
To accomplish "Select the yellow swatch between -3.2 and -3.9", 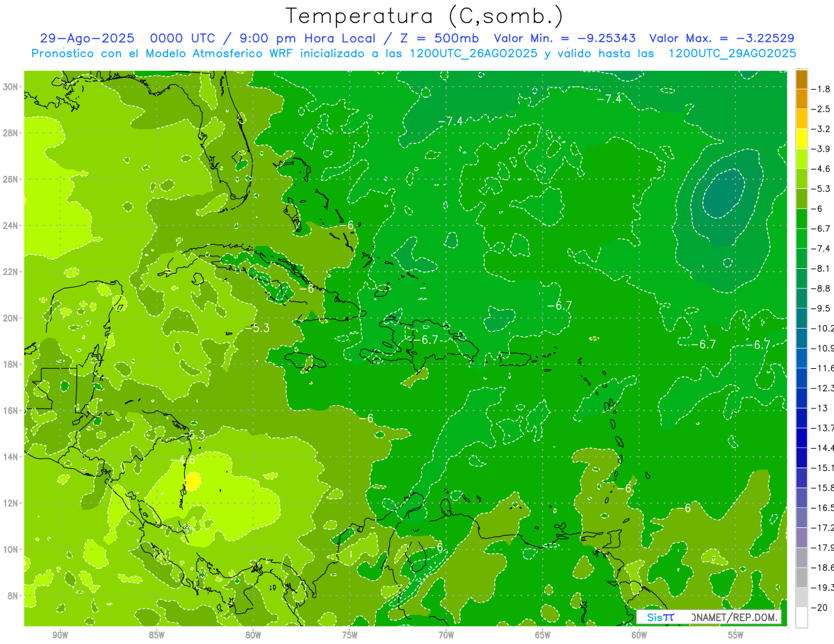I will point(801,139).
